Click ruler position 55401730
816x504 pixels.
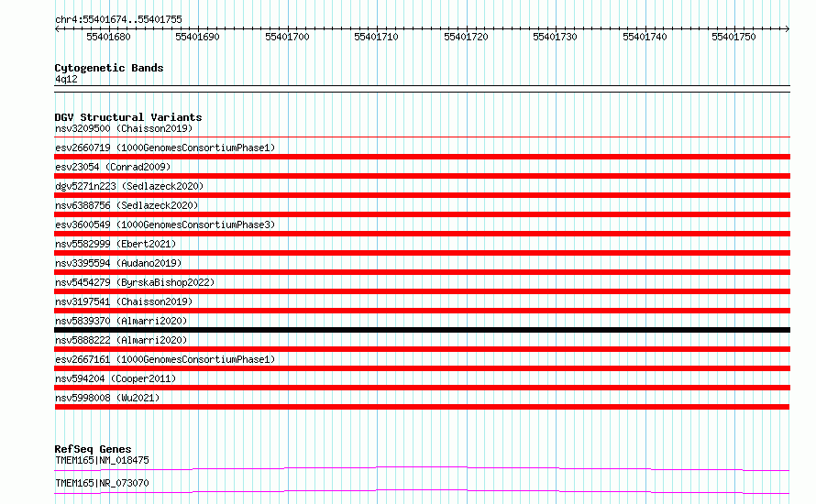pos(555,37)
